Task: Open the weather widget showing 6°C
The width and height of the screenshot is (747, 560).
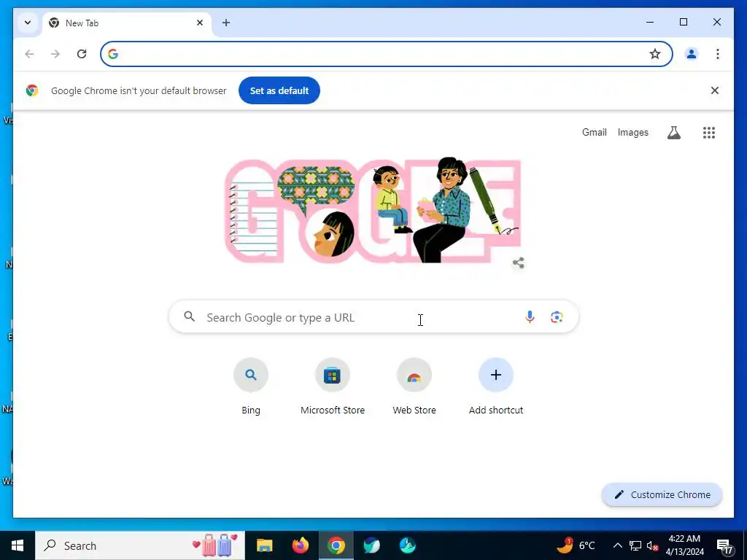Action: point(576,545)
